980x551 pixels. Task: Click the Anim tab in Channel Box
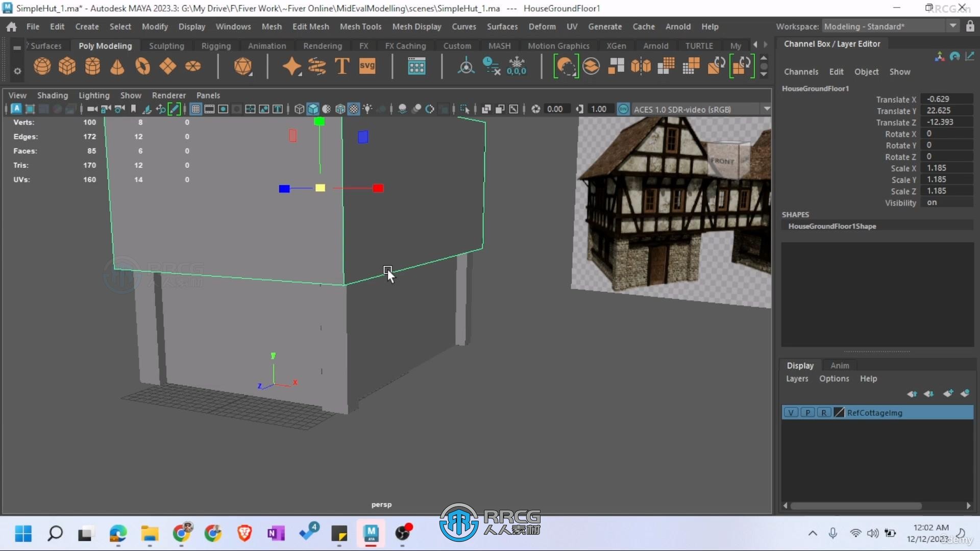tap(839, 365)
